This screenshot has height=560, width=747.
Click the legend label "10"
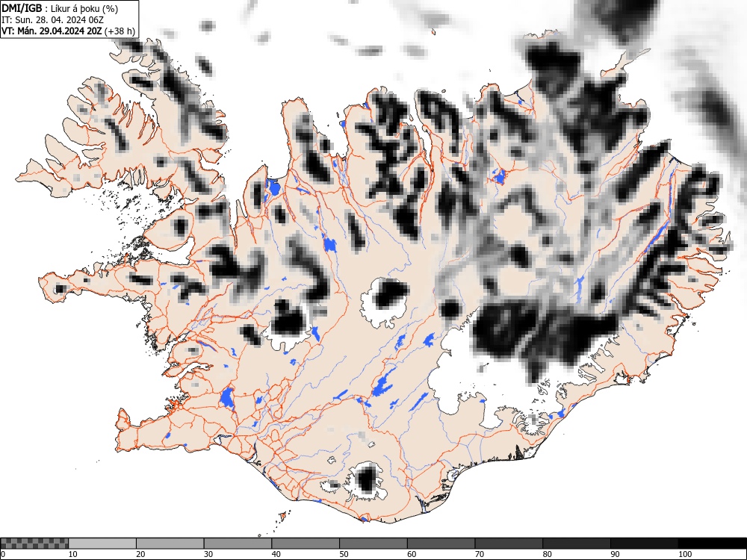point(73,554)
